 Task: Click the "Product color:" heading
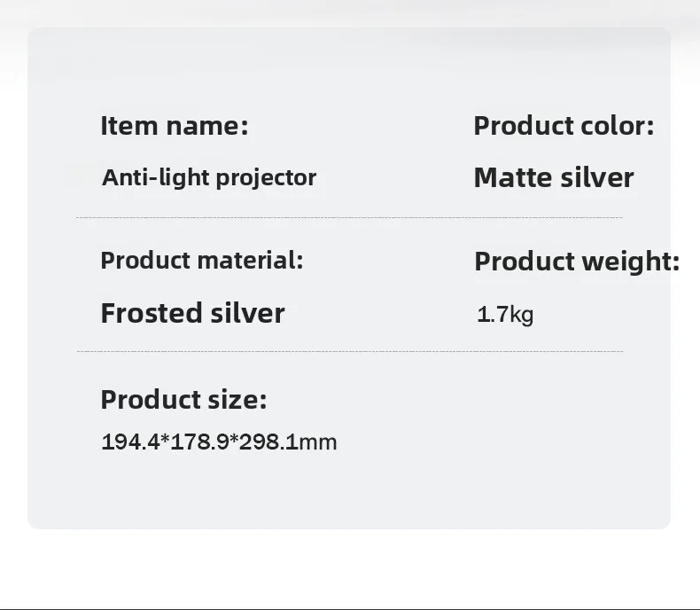point(564,126)
